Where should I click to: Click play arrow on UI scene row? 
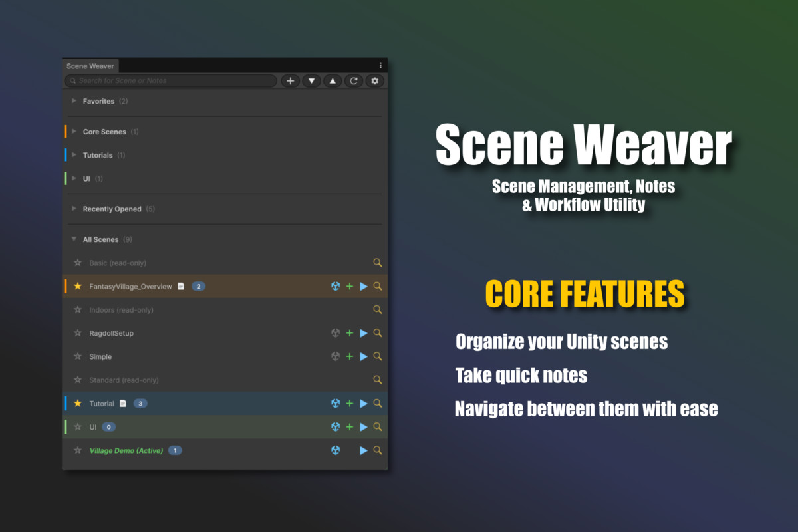[x=364, y=427]
